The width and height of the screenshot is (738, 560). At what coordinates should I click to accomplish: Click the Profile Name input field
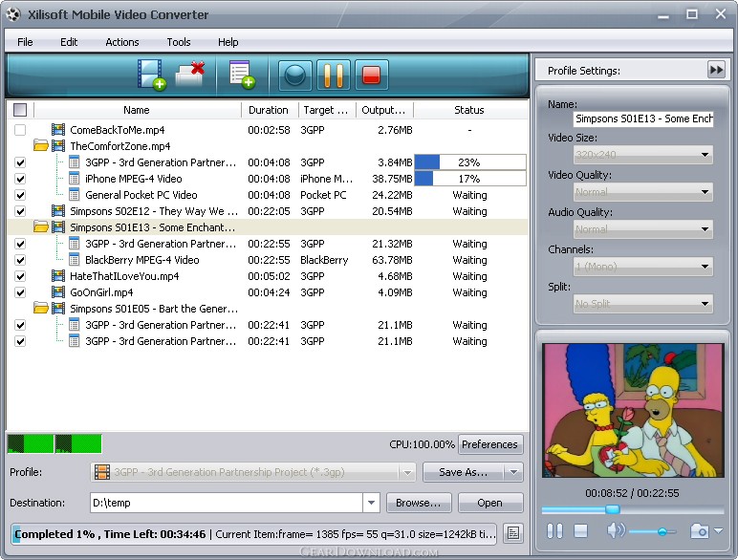click(643, 118)
